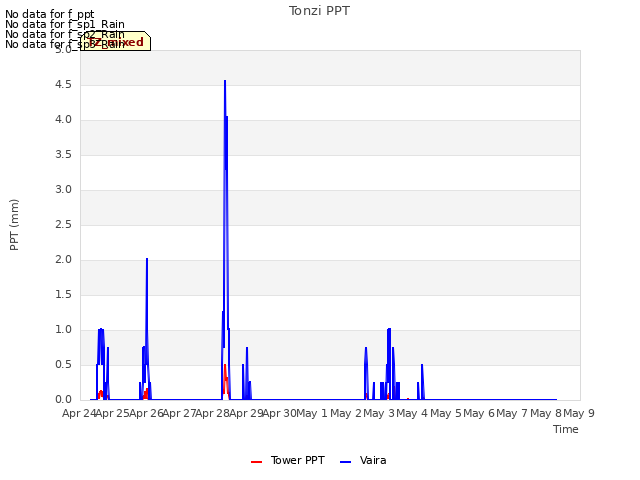640x480 pixels.
Task: Click the May 6 x-axis date label
Action: pyautogui.click(x=480, y=413)
